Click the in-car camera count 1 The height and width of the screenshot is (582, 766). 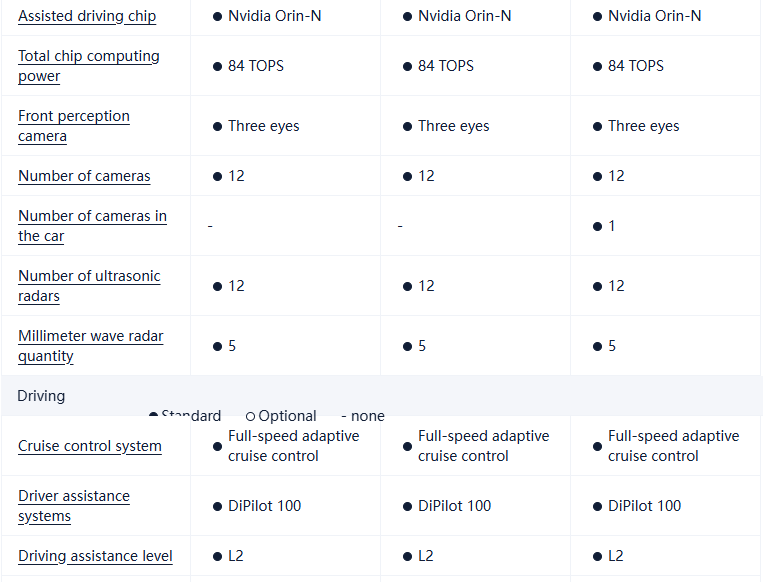pyautogui.click(x=612, y=226)
